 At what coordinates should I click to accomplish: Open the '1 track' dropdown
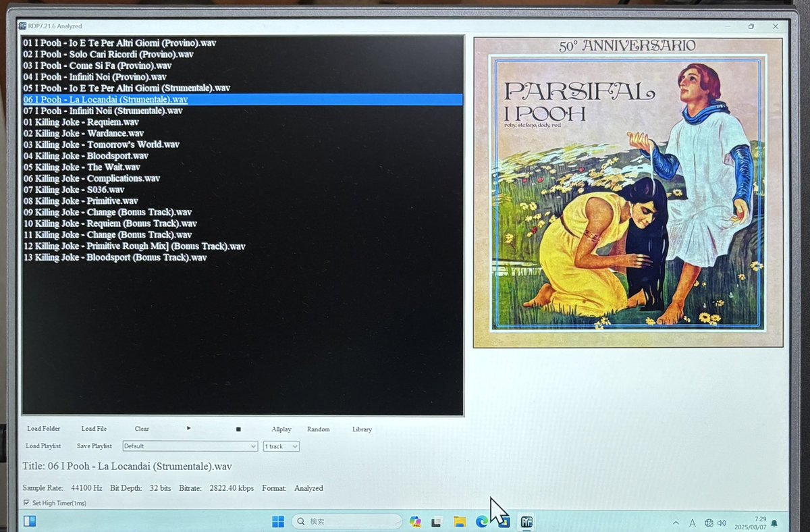click(281, 446)
